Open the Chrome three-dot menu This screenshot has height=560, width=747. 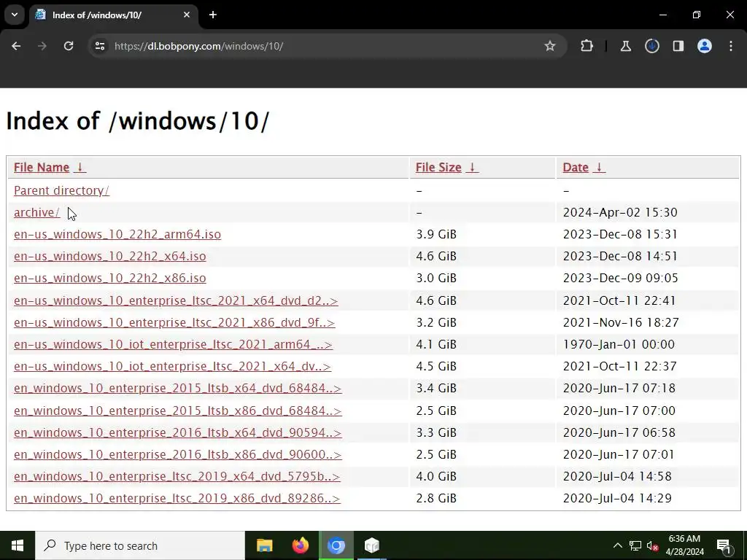pos(731,46)
